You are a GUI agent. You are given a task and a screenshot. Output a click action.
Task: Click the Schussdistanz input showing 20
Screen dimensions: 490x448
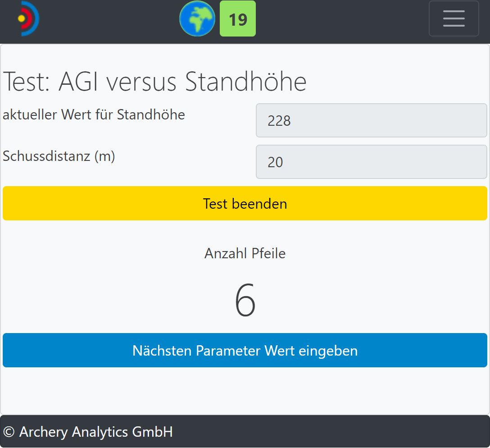(371, 162)
